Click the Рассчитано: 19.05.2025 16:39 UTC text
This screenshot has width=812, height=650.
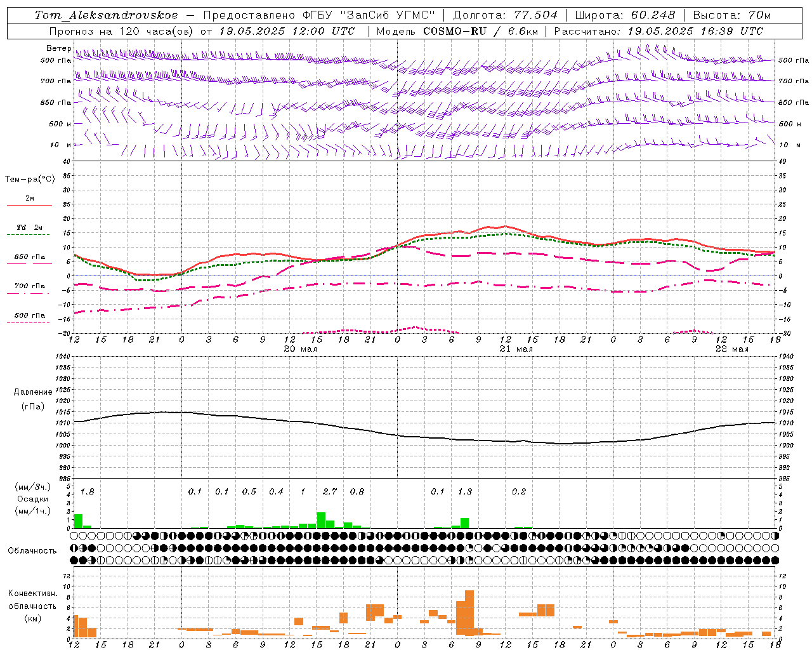coord(658,31)
